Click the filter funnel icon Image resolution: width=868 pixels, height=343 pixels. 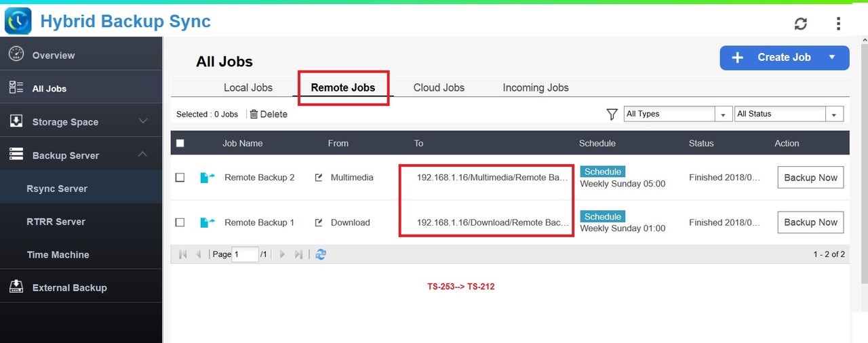[612, 114]
